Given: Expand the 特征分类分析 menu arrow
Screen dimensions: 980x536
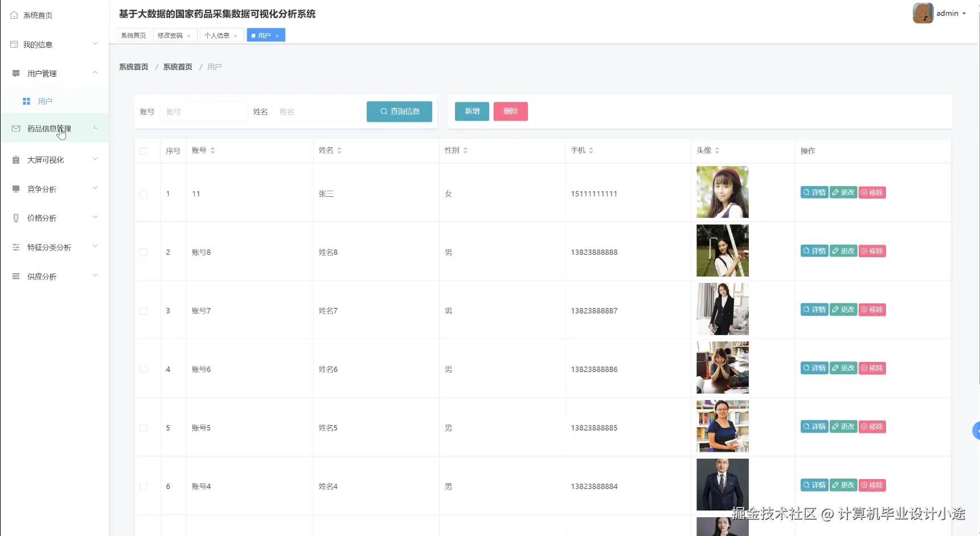Looking at the screenshot, I should pyautogui.click(x=95, y=246).
